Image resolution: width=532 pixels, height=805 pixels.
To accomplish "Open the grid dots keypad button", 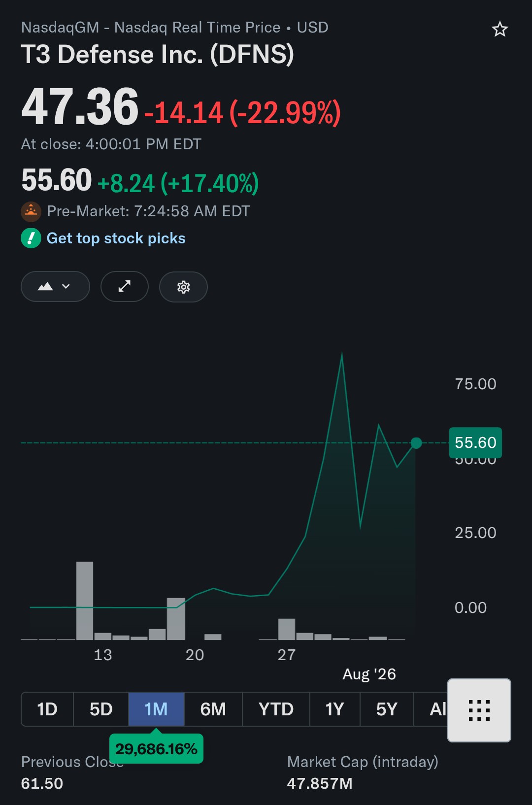I will (479, 710).
